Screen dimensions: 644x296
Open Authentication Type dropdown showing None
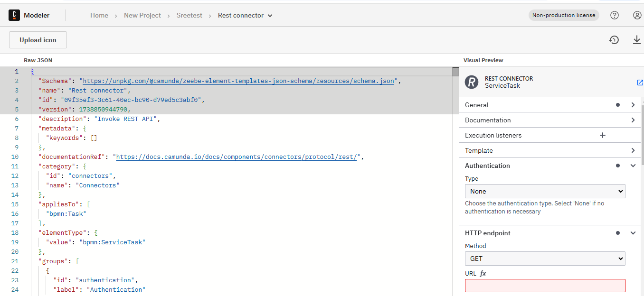tap(545, 191)
